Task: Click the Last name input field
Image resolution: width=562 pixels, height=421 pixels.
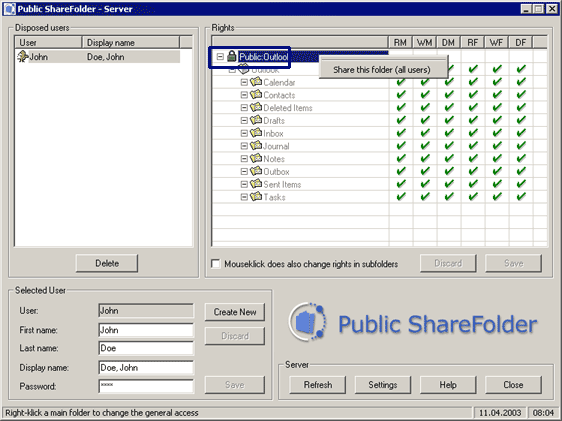Action: pyautogui.click(x=146, y=348)
